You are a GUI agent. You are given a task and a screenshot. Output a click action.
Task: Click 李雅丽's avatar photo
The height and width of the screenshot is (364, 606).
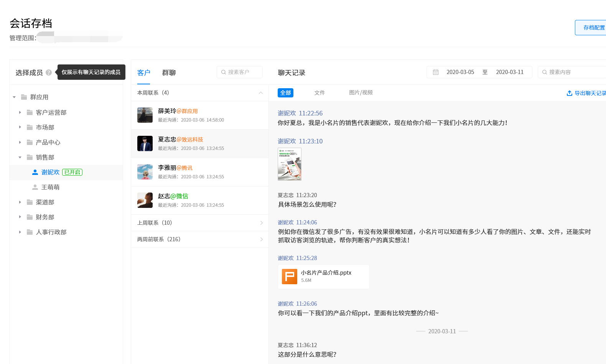(x=145, y=172)
